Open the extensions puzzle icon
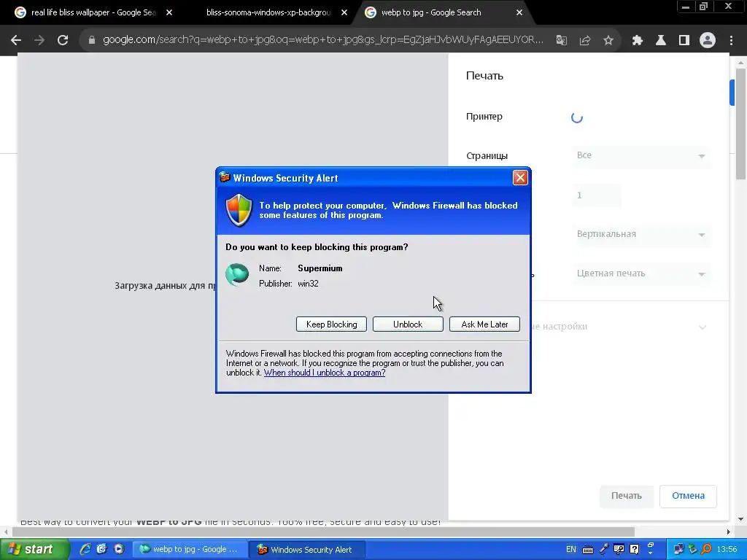 point(638,41)
